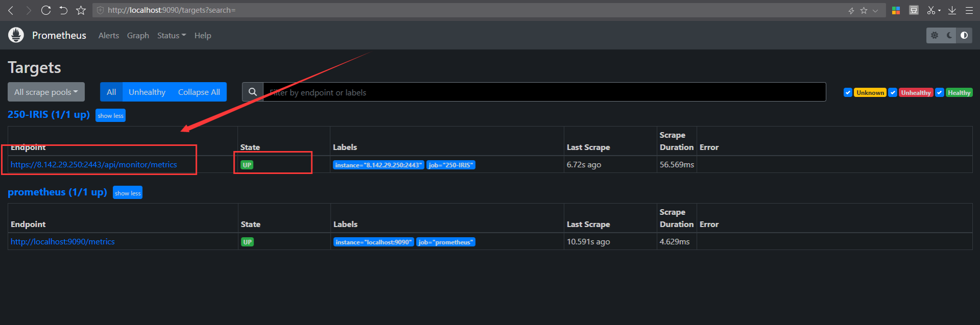
Task: Open the Help page
Action: 203,35
